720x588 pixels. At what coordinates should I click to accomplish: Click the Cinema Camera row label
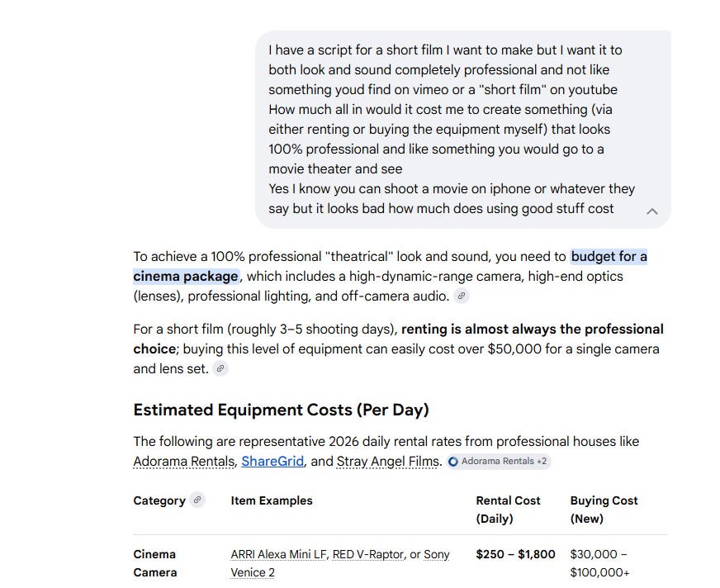(x=155, y=563)
